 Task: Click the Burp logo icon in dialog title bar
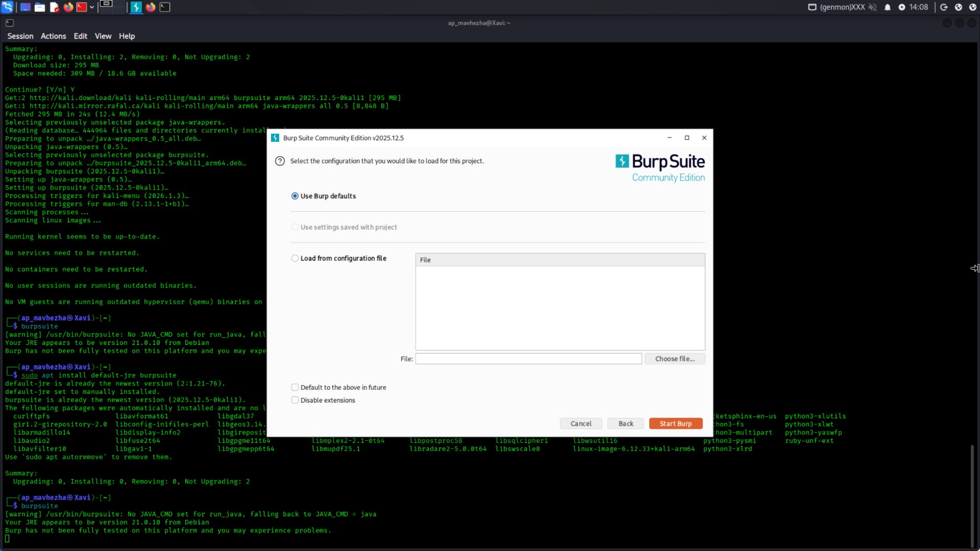pyautogui.click(x=275, y=138)
